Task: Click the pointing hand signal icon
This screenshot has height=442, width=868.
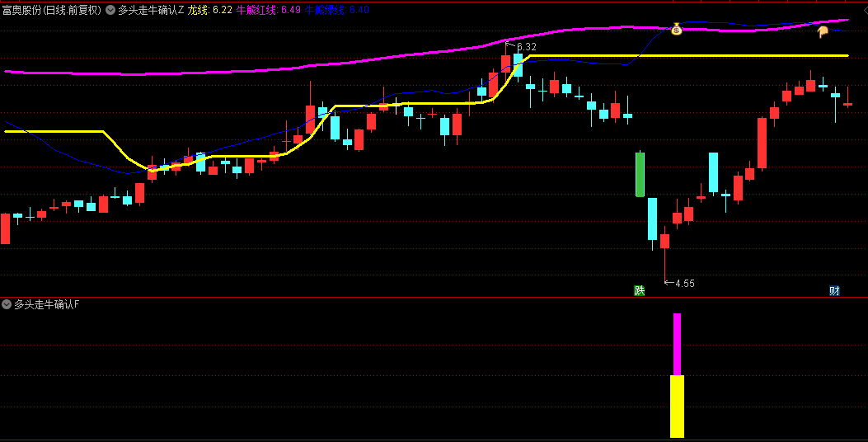Action: pyautogui.click(x=823, y=32)
